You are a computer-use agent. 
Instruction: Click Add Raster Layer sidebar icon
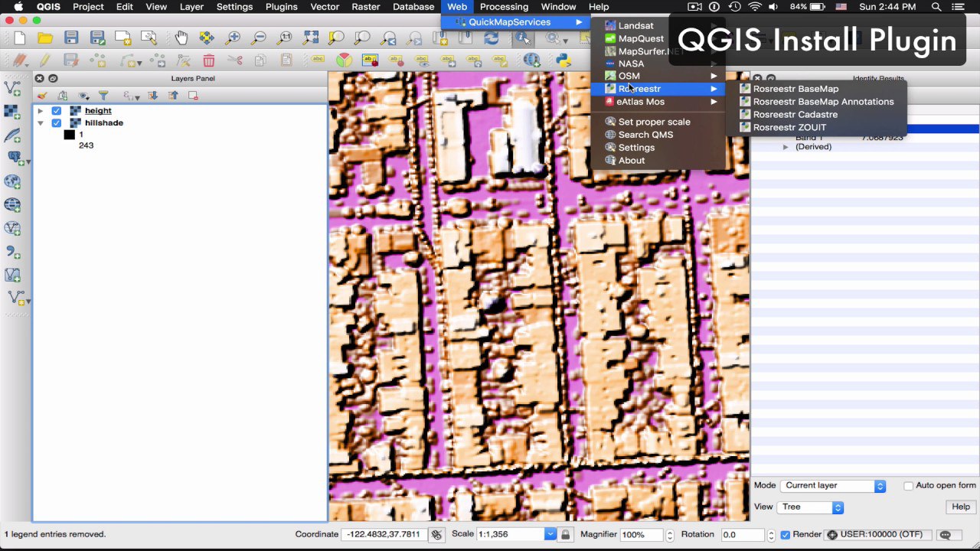point(12,112)
